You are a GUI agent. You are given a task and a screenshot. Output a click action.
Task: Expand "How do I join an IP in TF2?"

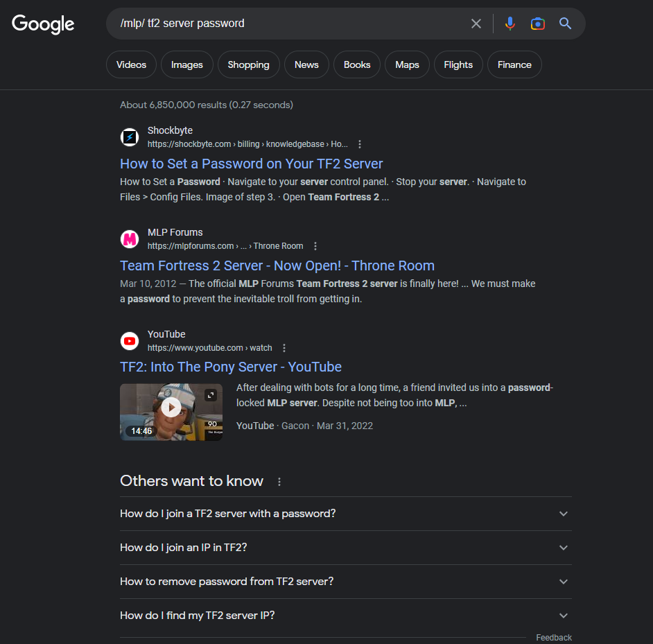click(563, 548)
